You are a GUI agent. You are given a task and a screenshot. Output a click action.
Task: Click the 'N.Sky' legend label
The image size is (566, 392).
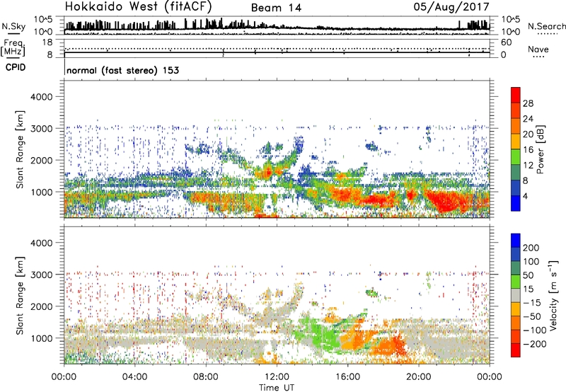coord(13,27)
